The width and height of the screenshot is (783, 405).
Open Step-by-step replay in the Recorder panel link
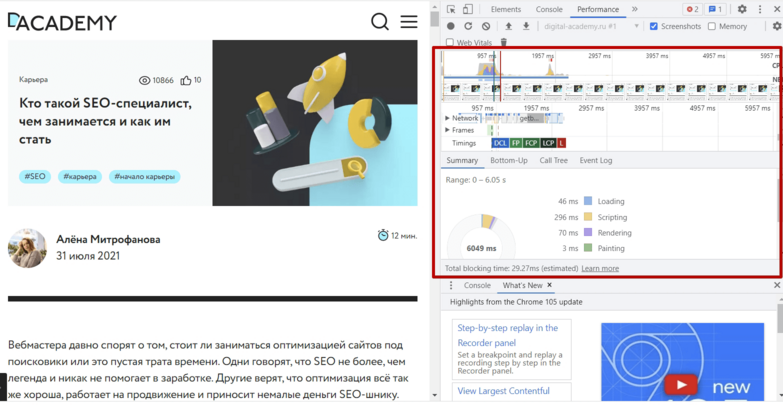tap(508, 336)
